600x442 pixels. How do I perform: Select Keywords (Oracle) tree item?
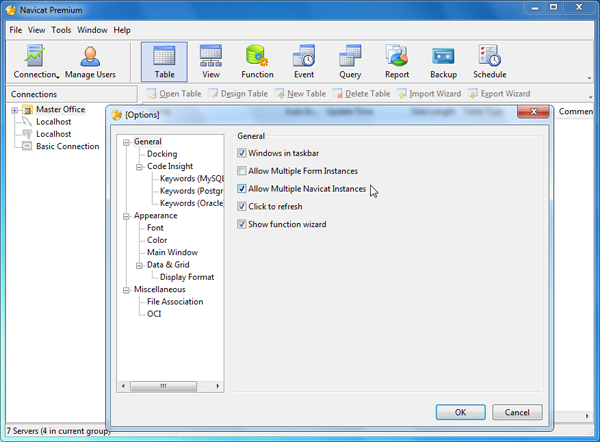click(x=192, y=203)
